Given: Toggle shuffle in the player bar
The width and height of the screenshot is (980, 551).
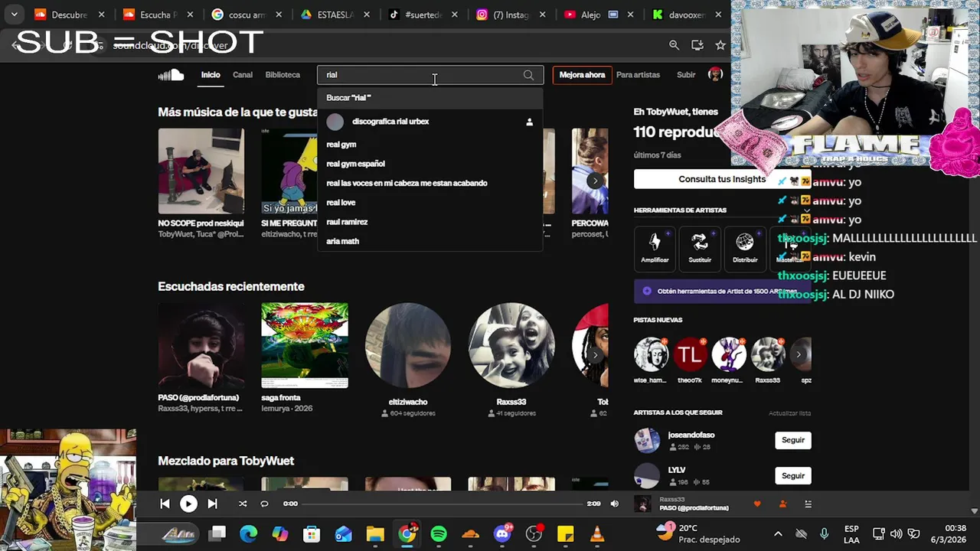Looking at the screenshot, I should click(x=243, y=504).
